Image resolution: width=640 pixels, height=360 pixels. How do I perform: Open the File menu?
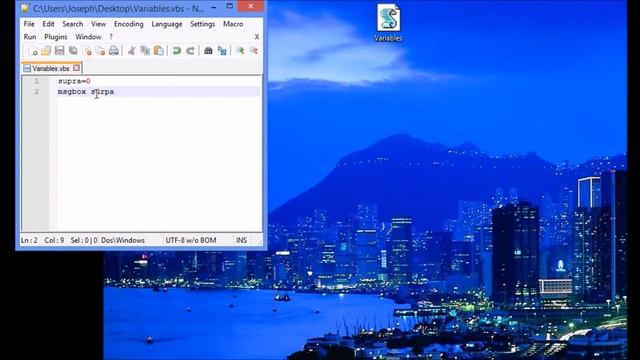pyautogui.click(x=29, y=24)
